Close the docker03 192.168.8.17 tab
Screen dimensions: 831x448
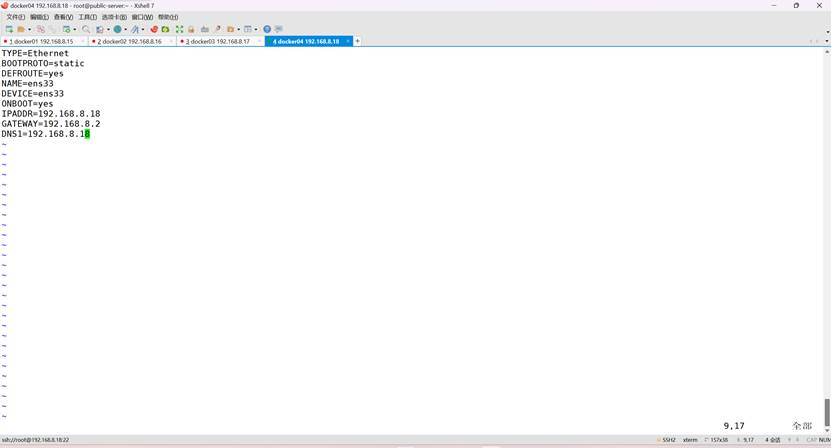[259, 41]
